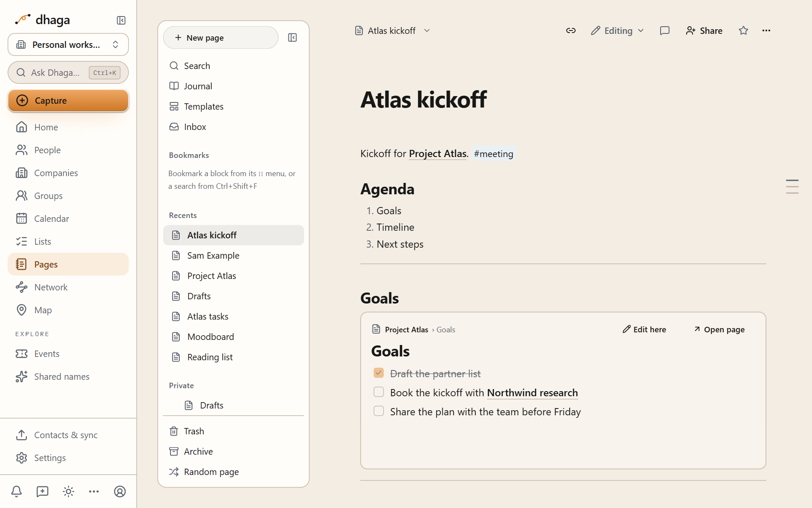Viewport: 812px width, 508px height.
Task: Click the Share button
Action: coord(704,30)
